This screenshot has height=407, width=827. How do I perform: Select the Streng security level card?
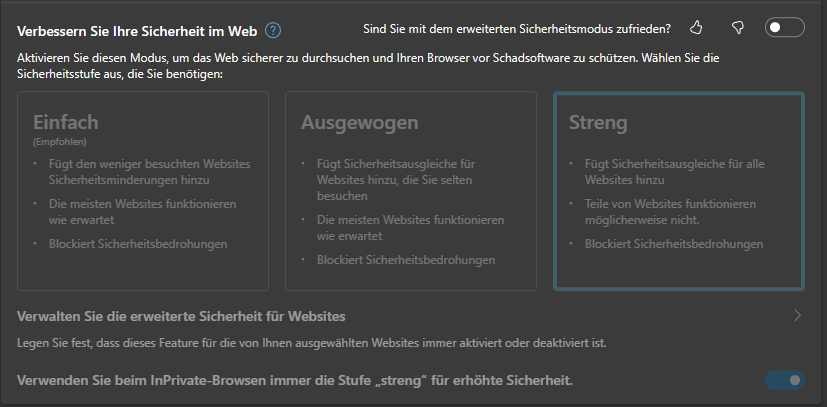tap(679, 191)
